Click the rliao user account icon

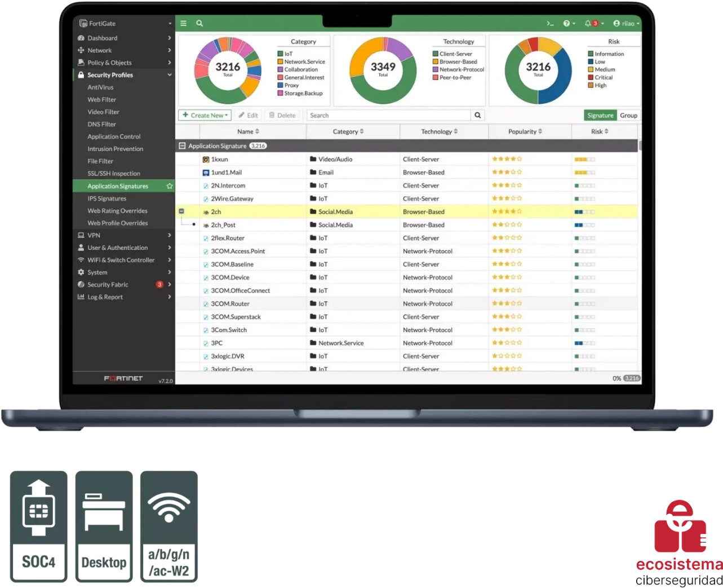(616, 24)
